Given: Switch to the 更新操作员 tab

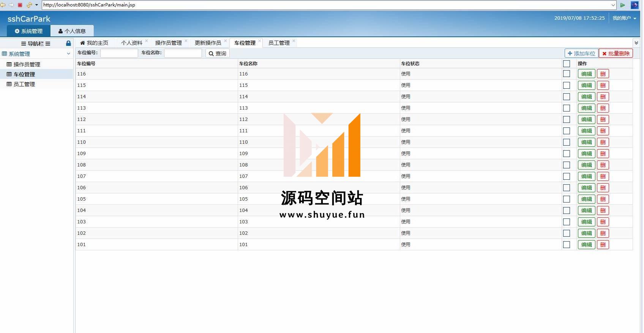Looking at the screenshot, I should (x=208, y=43).
